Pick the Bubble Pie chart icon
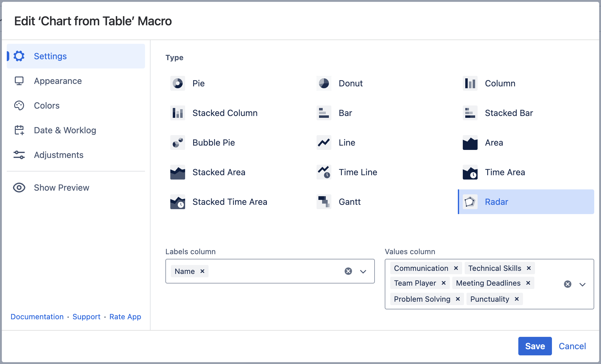The height and width of the screenshot is (364, 601). (x=178, y=143)
